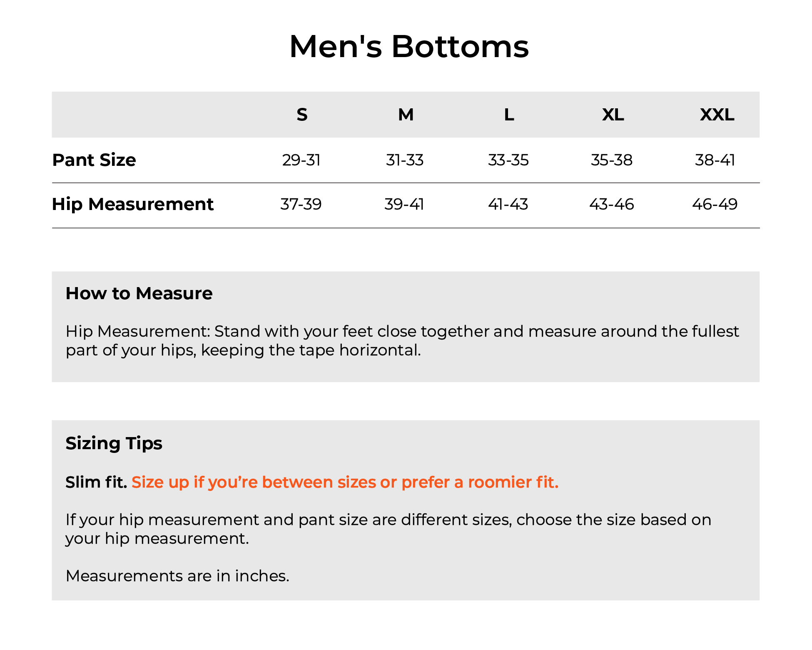Click the Measurements are in inches note
The height and width of the screenshot is (650, 812).
[177, 576]
